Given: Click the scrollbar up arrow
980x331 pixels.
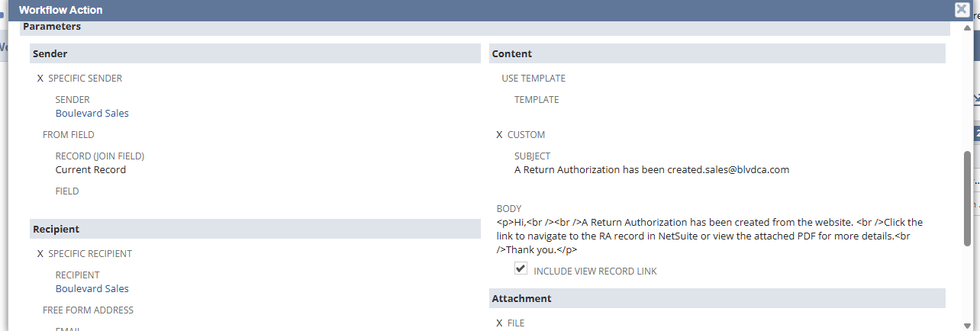Looking at the screenshot, I should 968,29.
